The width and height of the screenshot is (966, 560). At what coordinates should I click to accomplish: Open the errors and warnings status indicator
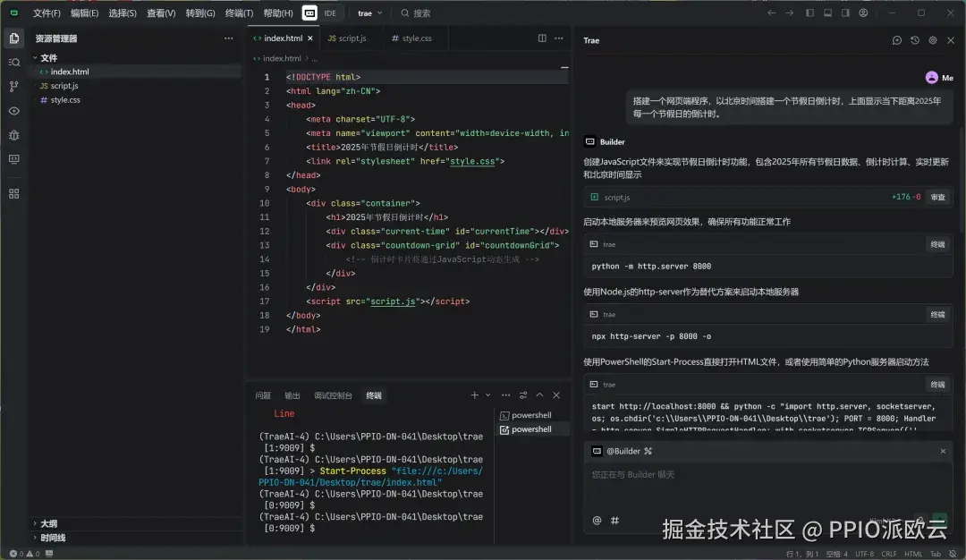[25, 554]
